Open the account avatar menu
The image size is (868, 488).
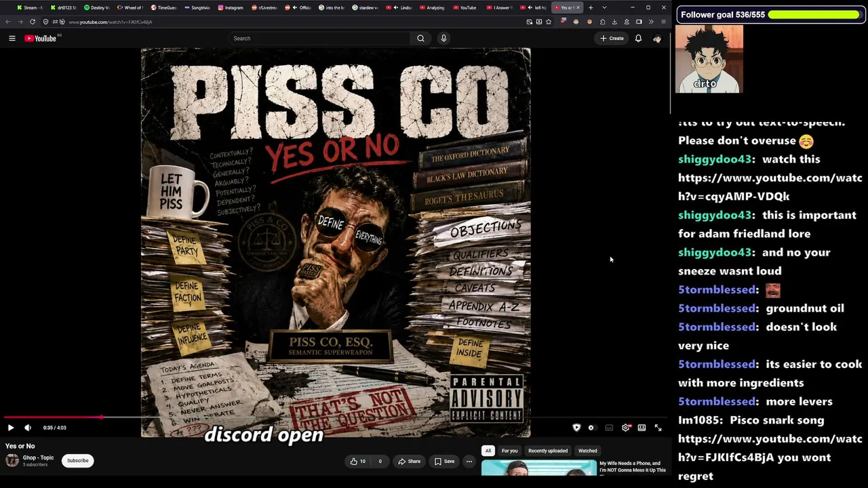[657, 39]
